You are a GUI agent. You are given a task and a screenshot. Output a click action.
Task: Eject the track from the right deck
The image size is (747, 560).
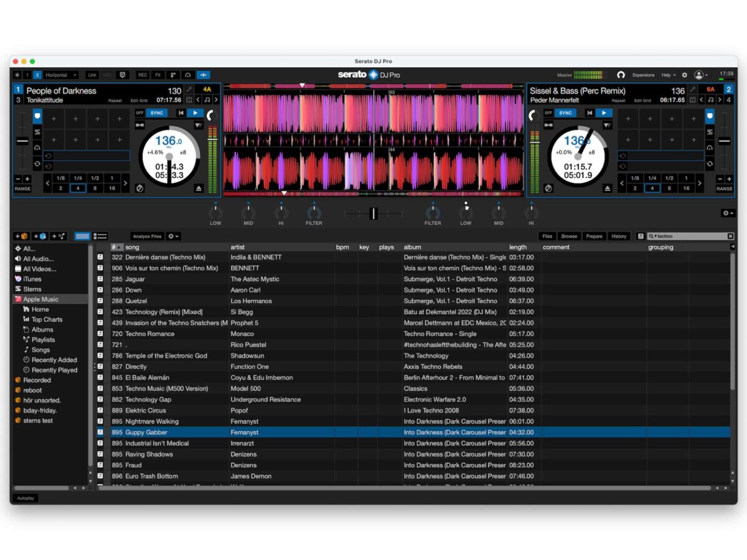pos(607,188)
